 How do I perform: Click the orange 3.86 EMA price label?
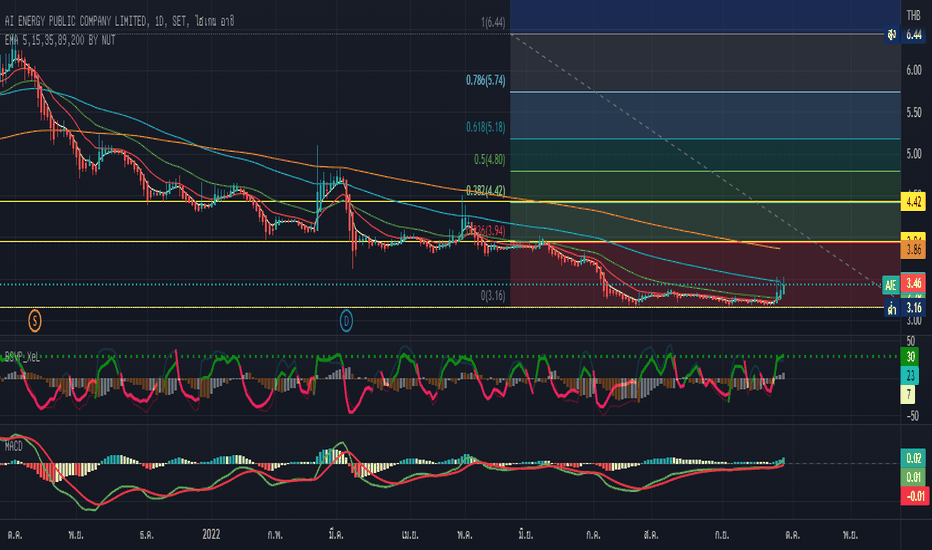tap(913, 249)
